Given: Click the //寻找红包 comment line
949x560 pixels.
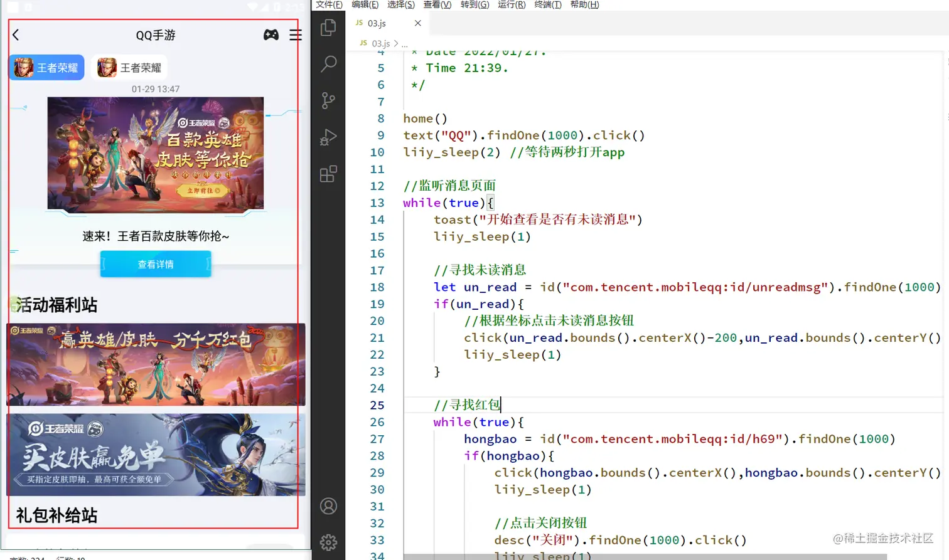Looking at the screenshot, I should tap(467, 405).
